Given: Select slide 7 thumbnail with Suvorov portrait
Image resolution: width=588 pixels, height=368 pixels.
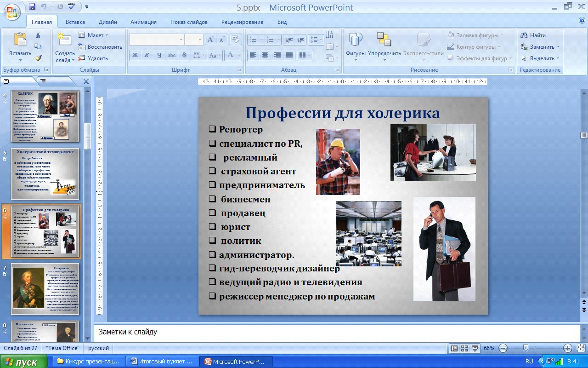Looking at the screenshot, I should coord(45,288).
